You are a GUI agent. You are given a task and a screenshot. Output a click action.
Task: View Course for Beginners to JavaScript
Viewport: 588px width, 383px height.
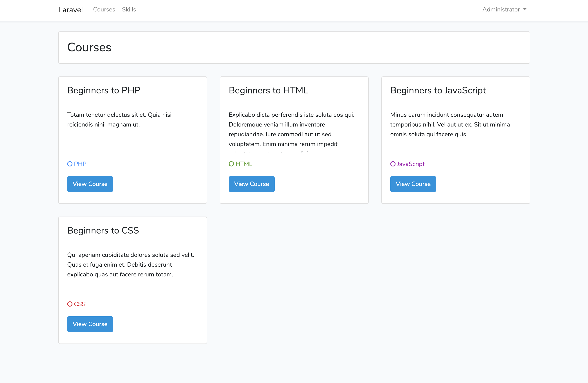(413, 184)
